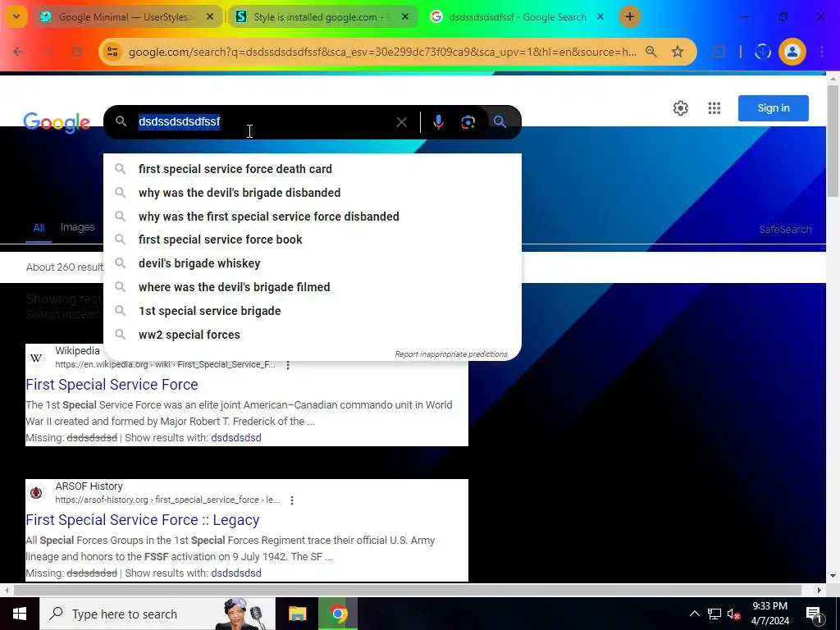Open Wikipedia result three-dot options
The image size is (840, 630).
click(x=288, y=365)
